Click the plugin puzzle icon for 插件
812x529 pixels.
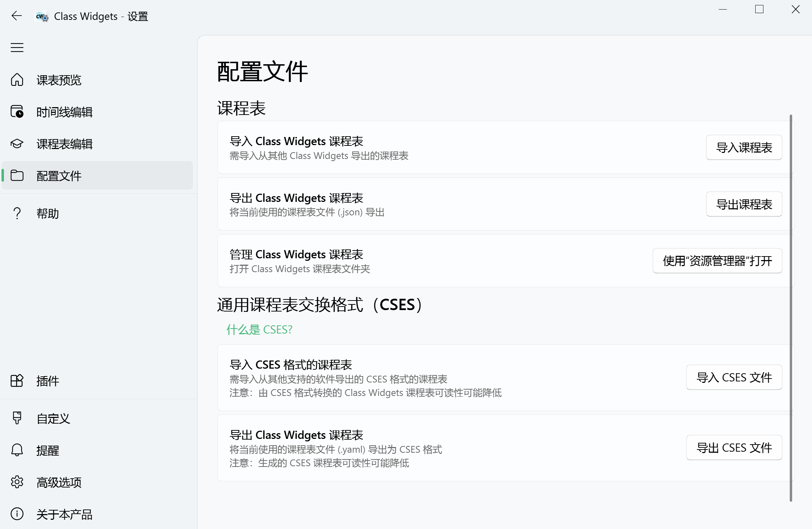coord(17,381)
